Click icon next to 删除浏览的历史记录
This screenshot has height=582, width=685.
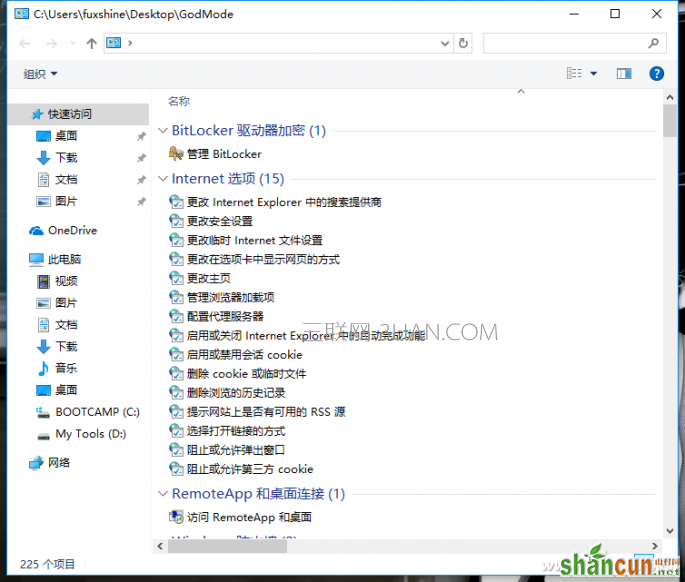tap(176, 392)
